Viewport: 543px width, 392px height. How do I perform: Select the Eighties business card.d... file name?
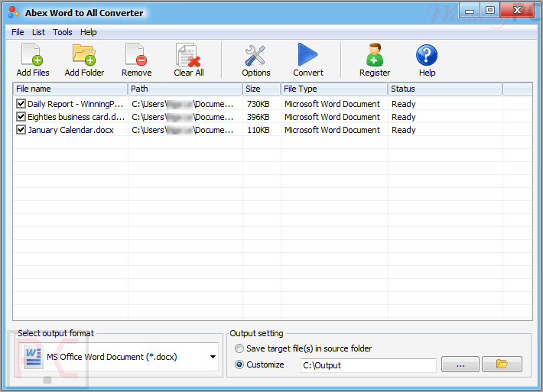76,117
